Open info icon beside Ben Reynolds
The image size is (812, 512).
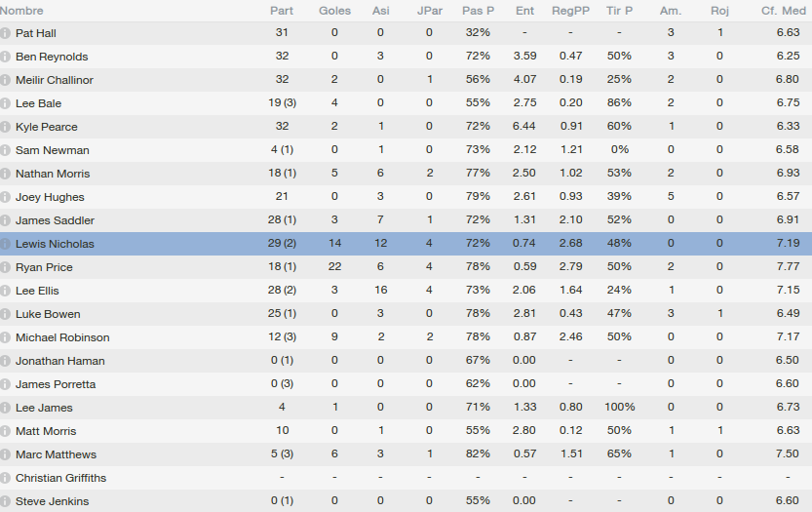point(6,57)
